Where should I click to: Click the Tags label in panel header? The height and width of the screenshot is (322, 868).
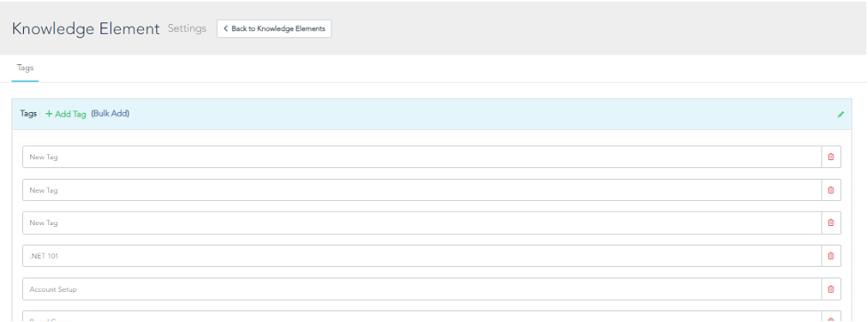(x=28, y=114)
